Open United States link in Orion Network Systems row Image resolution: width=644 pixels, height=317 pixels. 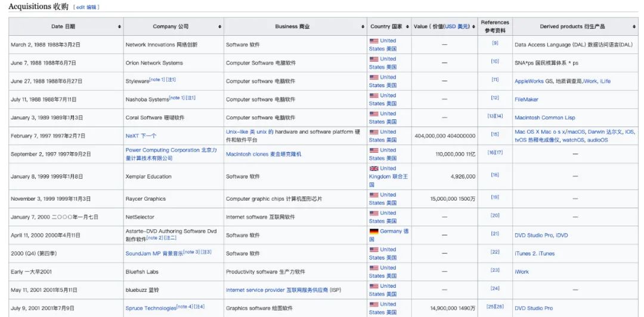point(383,63)
